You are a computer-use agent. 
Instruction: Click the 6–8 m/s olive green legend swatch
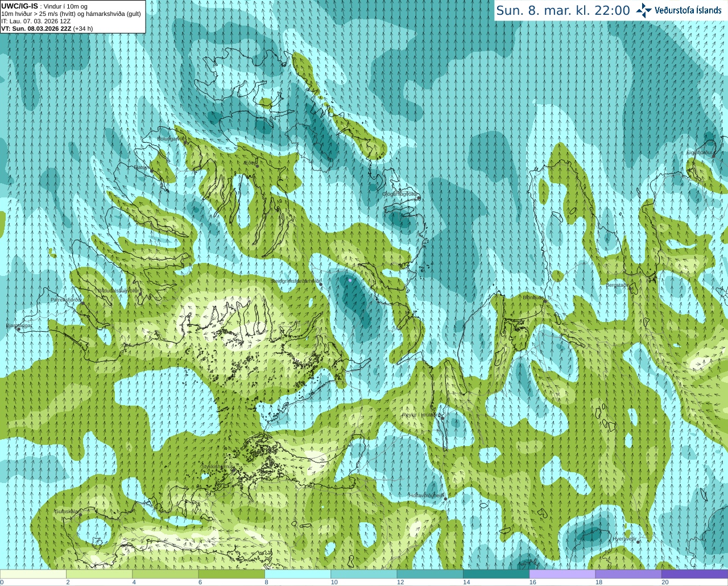(x=231, y=574)
